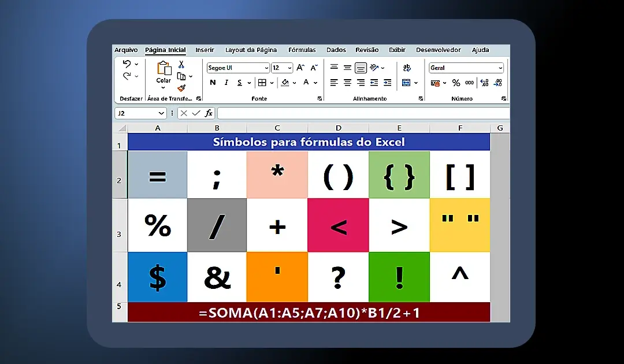Decrease decimal places icon
The image size is (624, 364).
point(498,83)
